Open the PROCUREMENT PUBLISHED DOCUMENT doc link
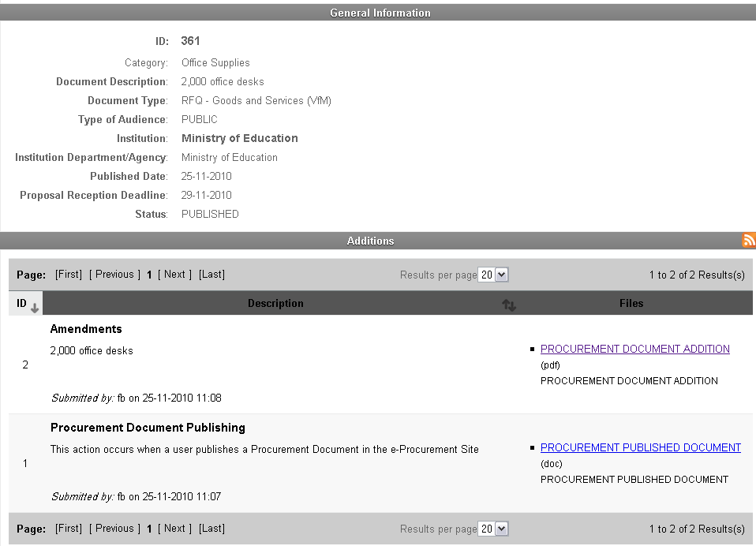The height and width of the screenshot is (546, 756). pyautogui.click(x=640, y=447)
